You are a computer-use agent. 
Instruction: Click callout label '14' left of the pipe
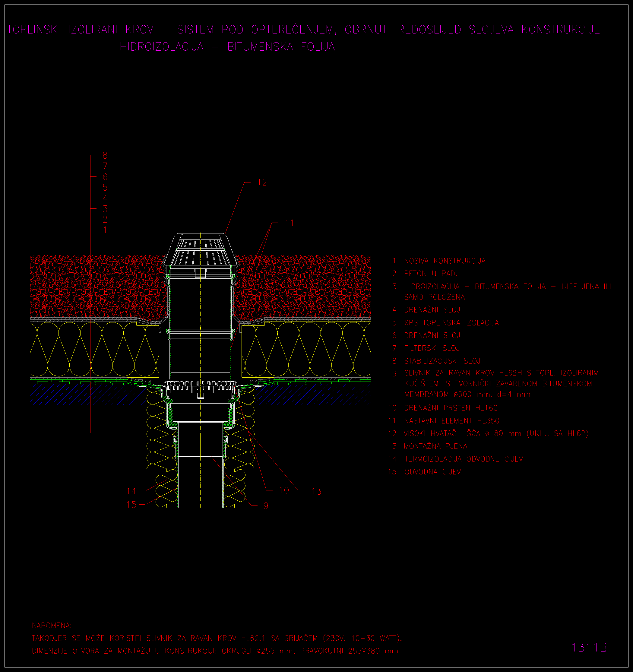point(131,491)
